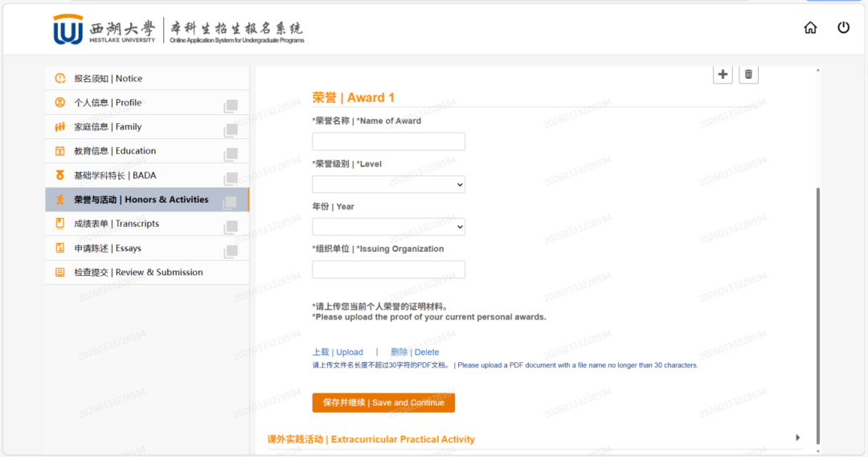Open the Level dropdown

click(388, 184)
